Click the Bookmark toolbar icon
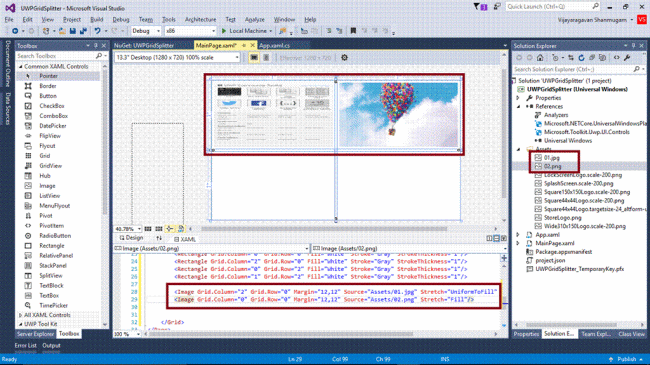Screen dimensions: 650x365 coord(353,31)
